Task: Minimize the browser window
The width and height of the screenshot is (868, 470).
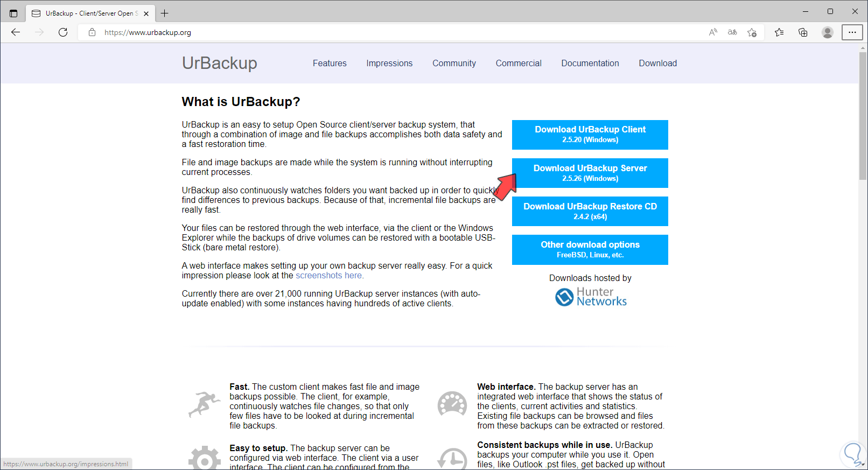Action: tap(806, 11)
